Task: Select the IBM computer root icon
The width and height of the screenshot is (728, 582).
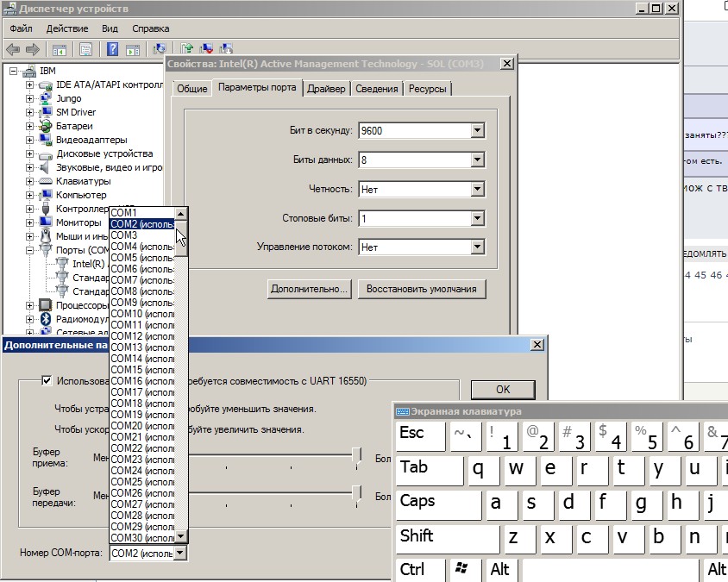Action: click(x=29, y=71)
